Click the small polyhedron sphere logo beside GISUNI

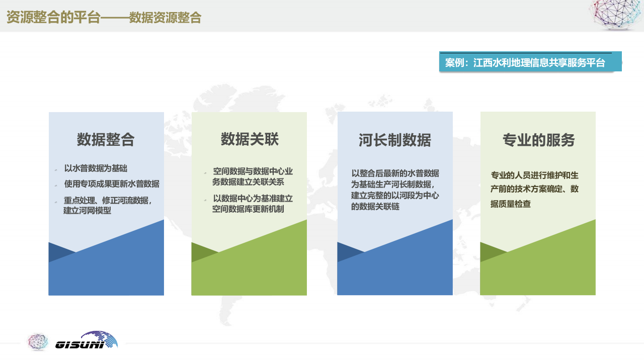[37, 341]
